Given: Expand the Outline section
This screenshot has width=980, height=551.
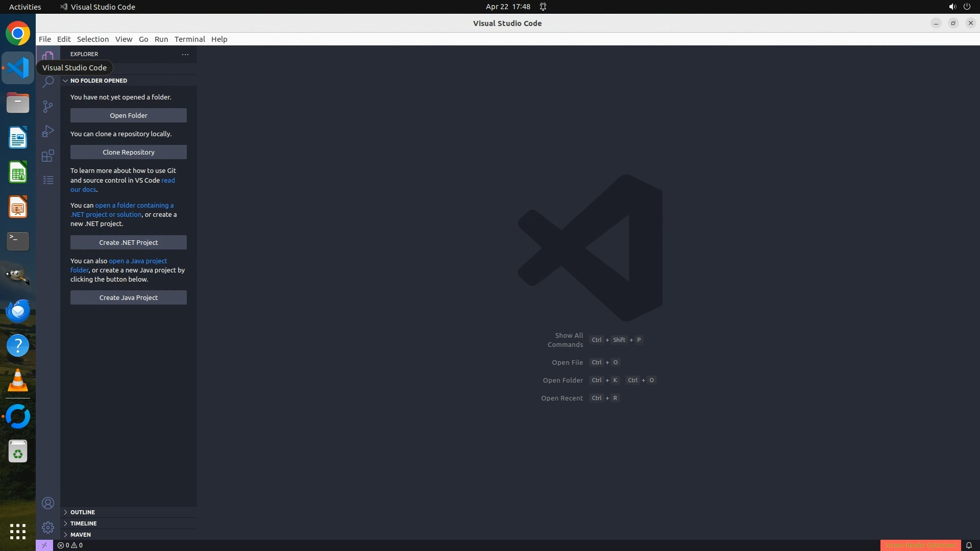Looking at the screenshot, I should (82, 512).
